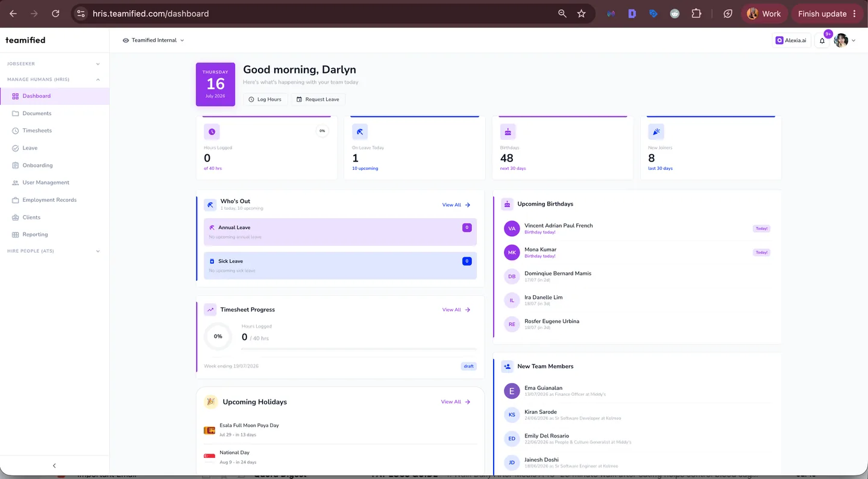
Task: Click the Request Leave button
Action: click(x=318, y=99)
